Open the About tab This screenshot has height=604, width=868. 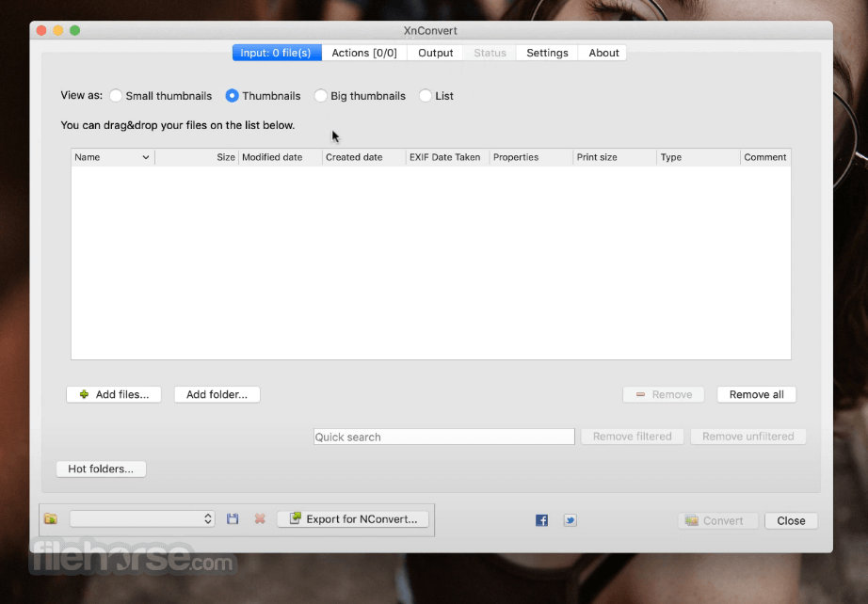coord(603,53)
